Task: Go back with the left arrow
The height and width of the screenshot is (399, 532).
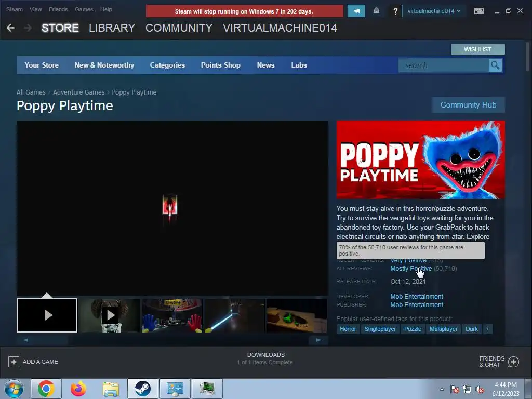Action: click(10, 28)
